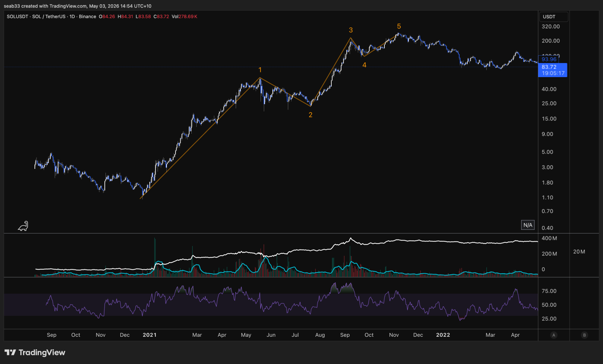
Task: Click the 2022 label on time axis
Action: coord(443,335)
